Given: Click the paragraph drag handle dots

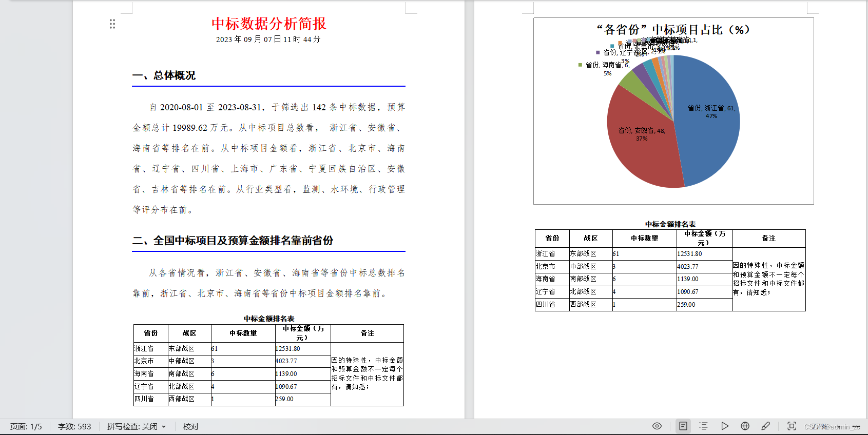Looking at the screenshot, I should click(x=112, y=24).
